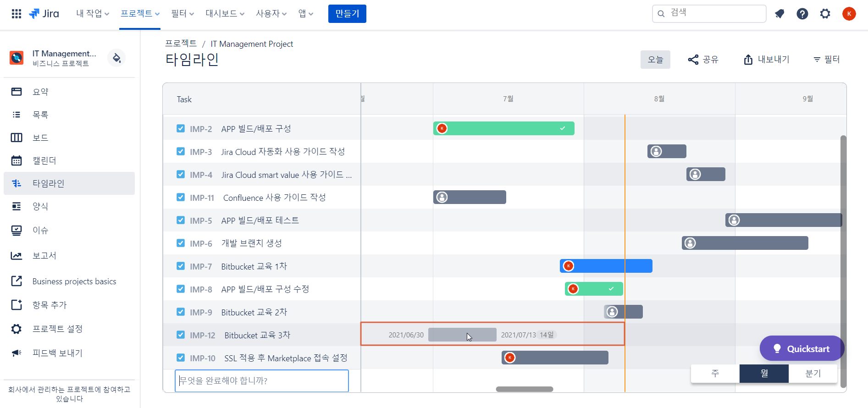Screen dimensions: 868x408
Task: Expand the 대시보드 dropdown menu
Action: coord(225,14)
